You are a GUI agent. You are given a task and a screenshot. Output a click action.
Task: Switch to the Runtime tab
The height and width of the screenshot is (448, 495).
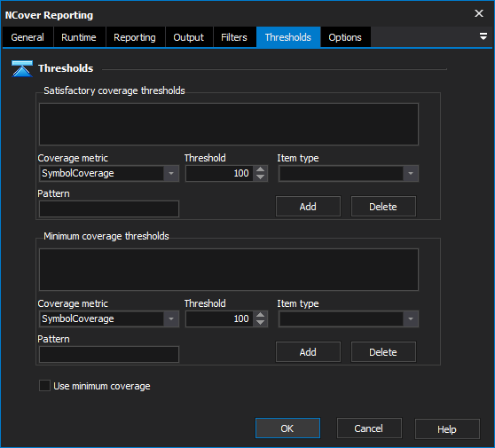coord(79,37)
